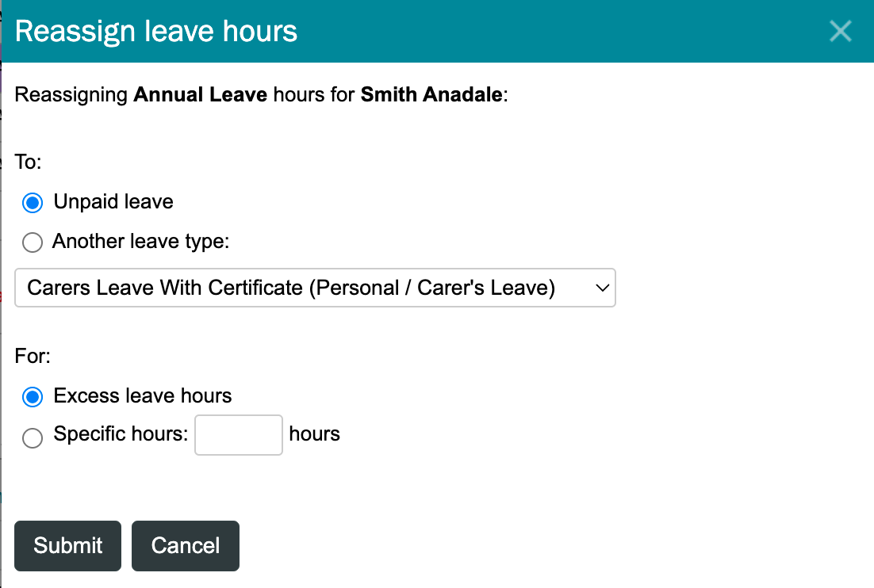
Task: Submit the leave reassignment
Action: 68,546
